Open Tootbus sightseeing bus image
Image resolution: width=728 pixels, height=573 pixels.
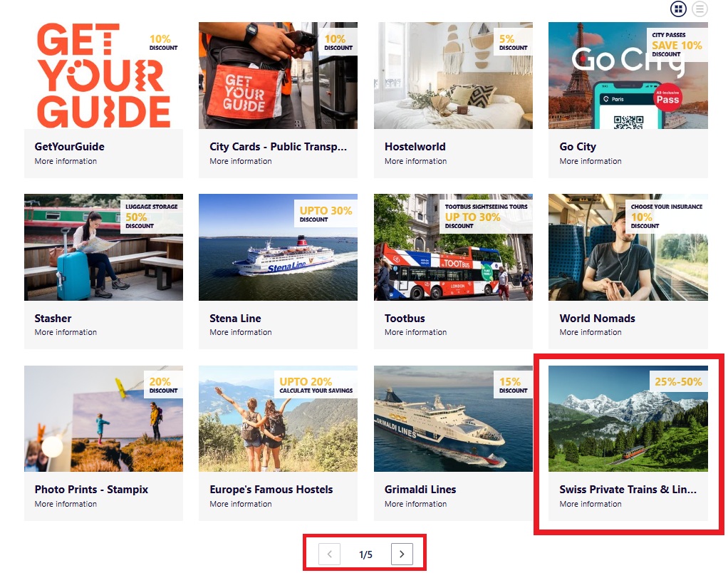[x=453, y=247]
